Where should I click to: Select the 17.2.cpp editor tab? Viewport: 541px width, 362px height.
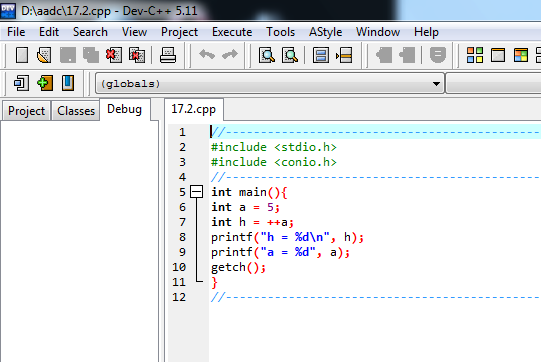point(194,109)
